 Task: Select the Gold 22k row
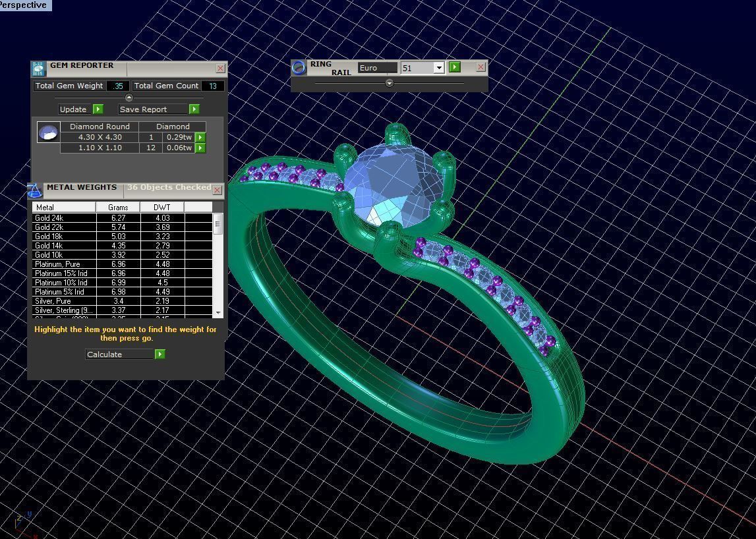click(123, 227)
